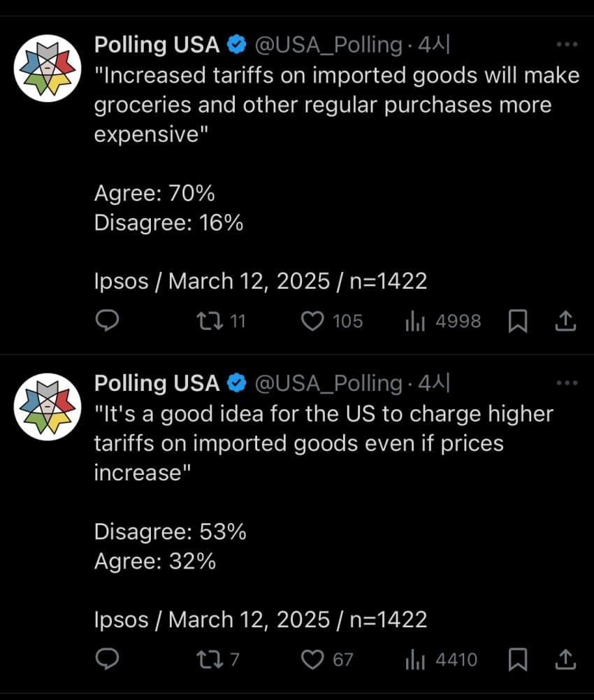Screen dimensions: 594x700
Task: Open Polling USA name on the first tweet
Action: [x=157, y=45]
